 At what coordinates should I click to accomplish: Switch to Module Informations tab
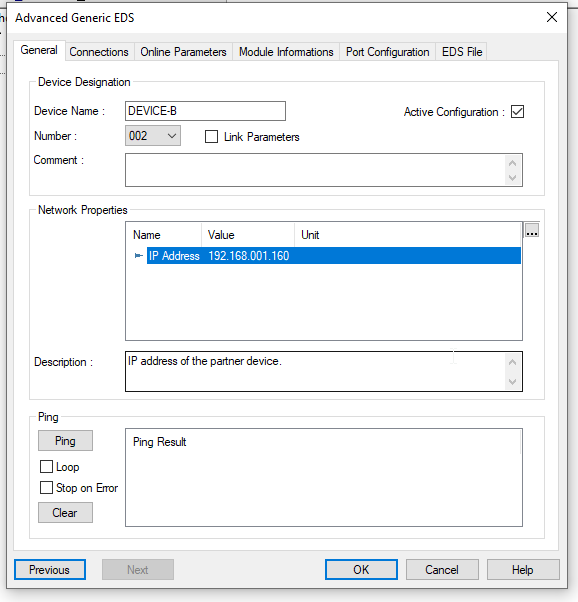(286, 52)
